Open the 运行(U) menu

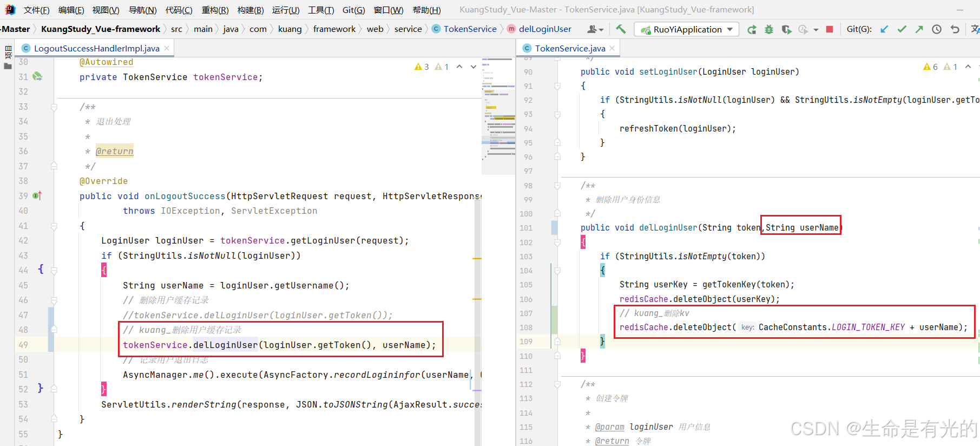286,10
